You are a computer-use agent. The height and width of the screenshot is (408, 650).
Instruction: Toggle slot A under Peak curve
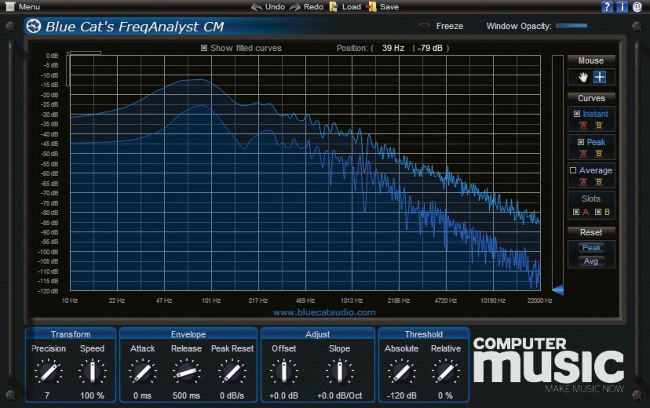(x=583, y=154)
